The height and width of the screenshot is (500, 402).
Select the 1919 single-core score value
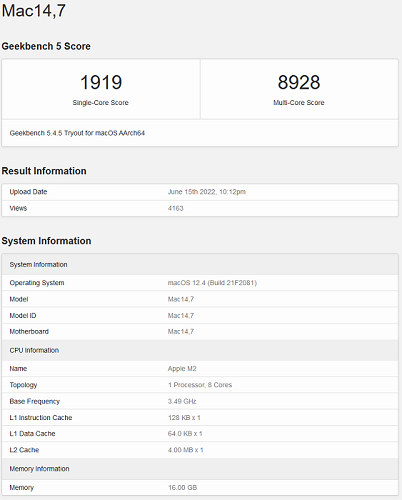[x=101, y=82]
